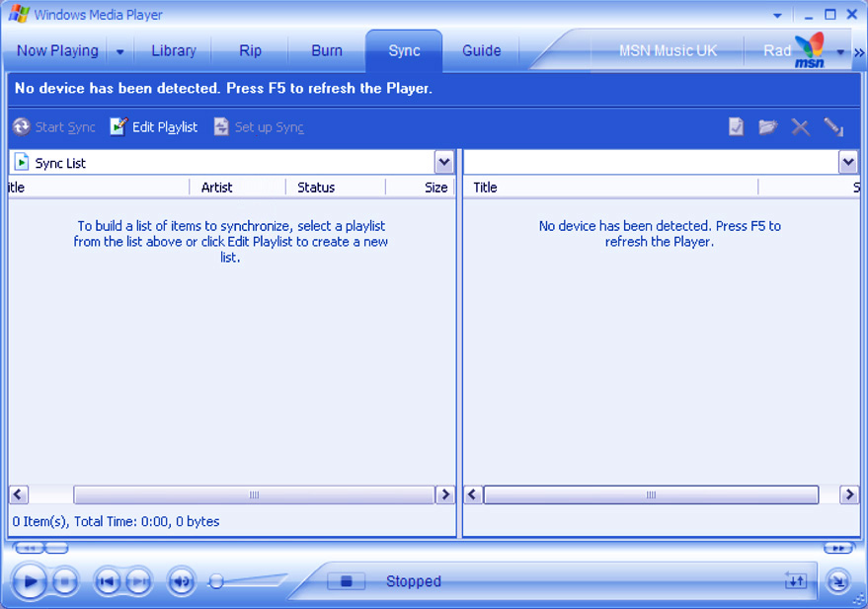
Task: Click the Play button
Action: tap(29, 581)
